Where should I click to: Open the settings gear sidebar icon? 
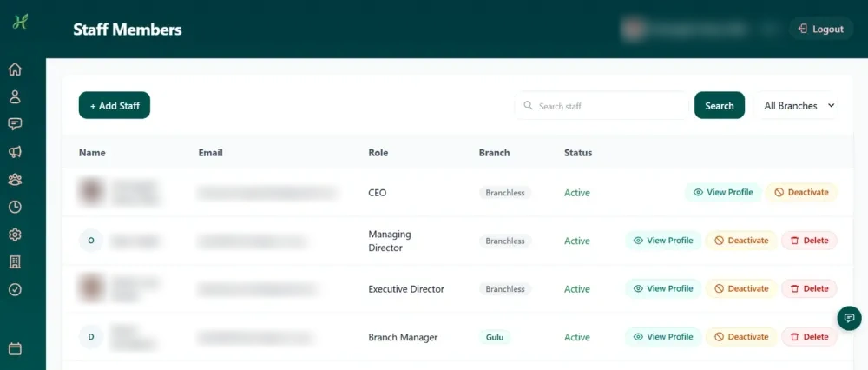point(15,235)
